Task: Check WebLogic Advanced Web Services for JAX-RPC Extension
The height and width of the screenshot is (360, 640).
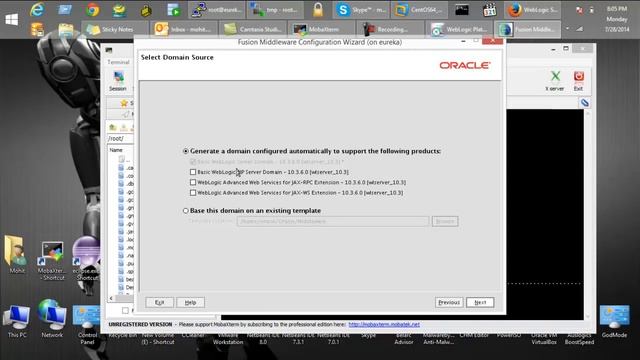Action: tap(193, 182)
